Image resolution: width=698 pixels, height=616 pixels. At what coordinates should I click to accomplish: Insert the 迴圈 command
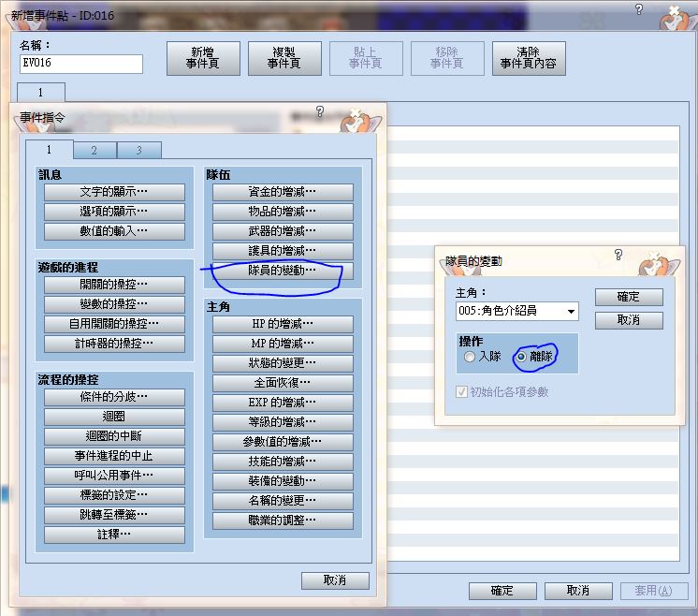coord(114,417)
